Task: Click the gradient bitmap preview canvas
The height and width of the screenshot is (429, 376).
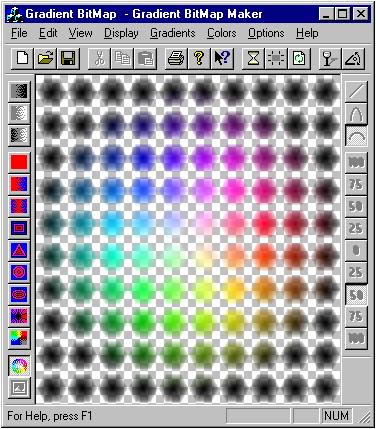Action: (x=188, y=239)
